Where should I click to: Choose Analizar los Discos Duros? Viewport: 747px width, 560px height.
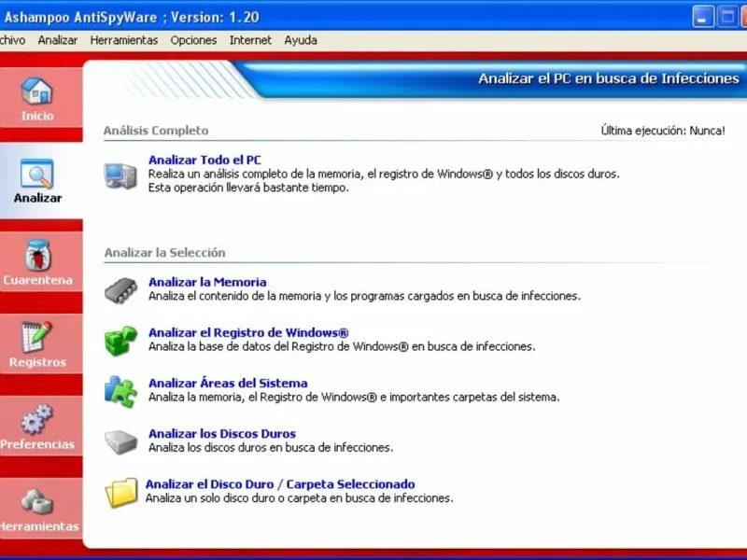click(222, 433)
